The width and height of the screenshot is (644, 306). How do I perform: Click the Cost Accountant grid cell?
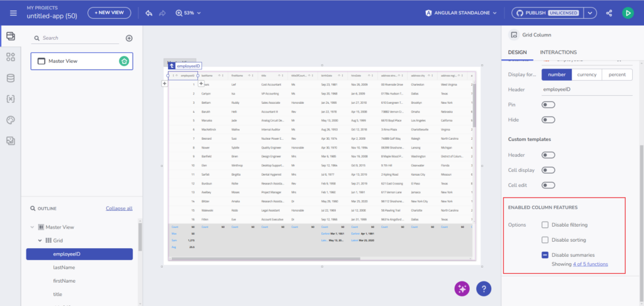coord(273,84)
